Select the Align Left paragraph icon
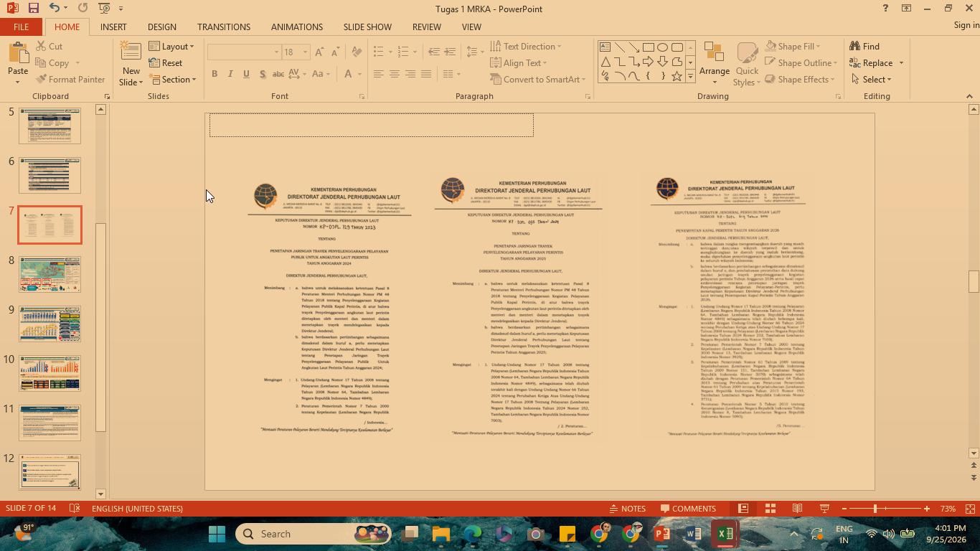Screen dimensions: 980x551 point(379,74)
